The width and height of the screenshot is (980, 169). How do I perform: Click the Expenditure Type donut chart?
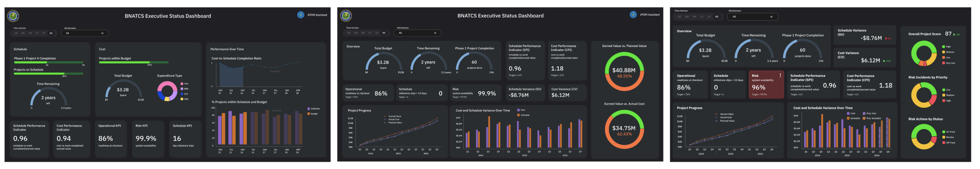tap(167, 91)
